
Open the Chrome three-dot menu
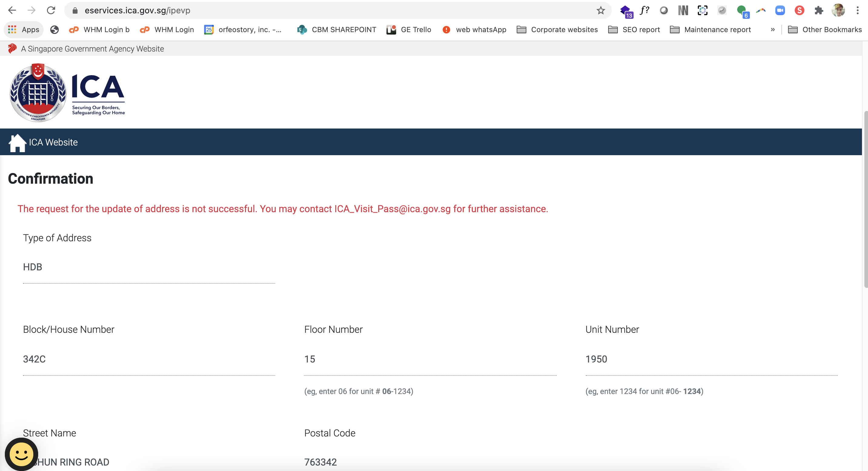[x=858, y=10]
